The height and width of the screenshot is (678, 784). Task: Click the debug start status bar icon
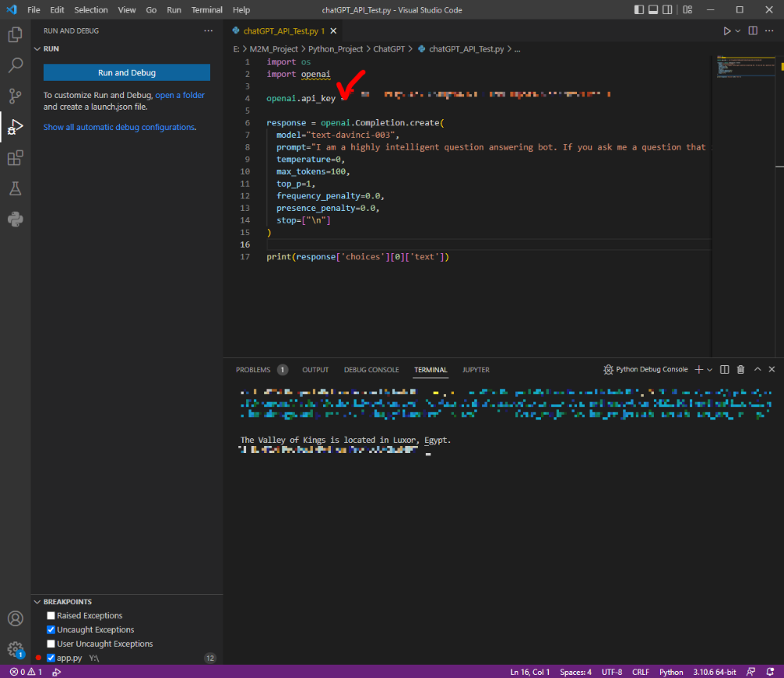[x=56, y=672]
